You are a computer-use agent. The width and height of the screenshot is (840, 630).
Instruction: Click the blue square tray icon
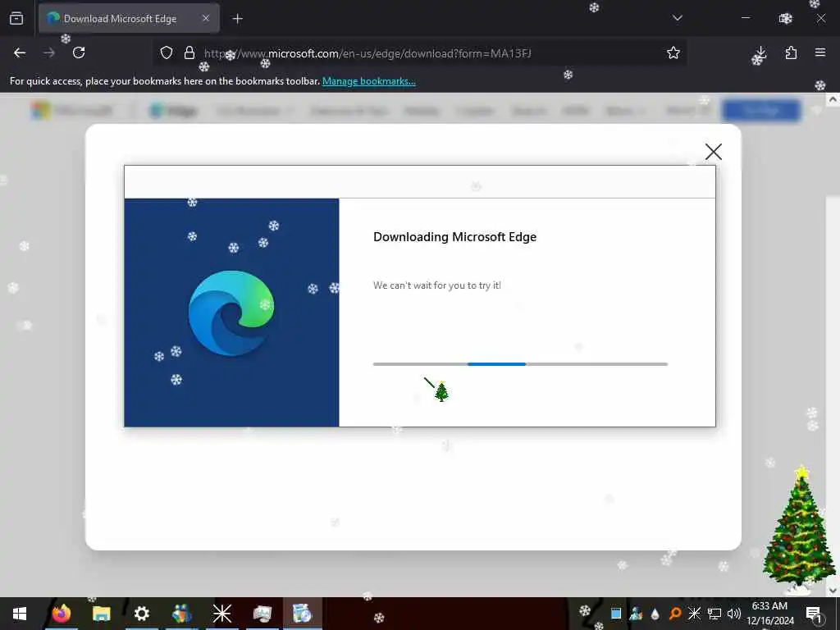[x=616, y=614]
